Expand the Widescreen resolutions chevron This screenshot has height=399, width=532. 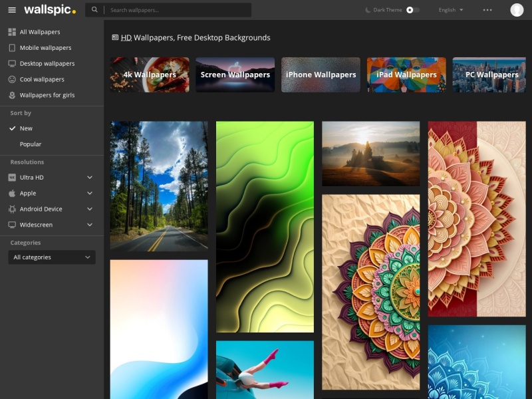[90, 225]
